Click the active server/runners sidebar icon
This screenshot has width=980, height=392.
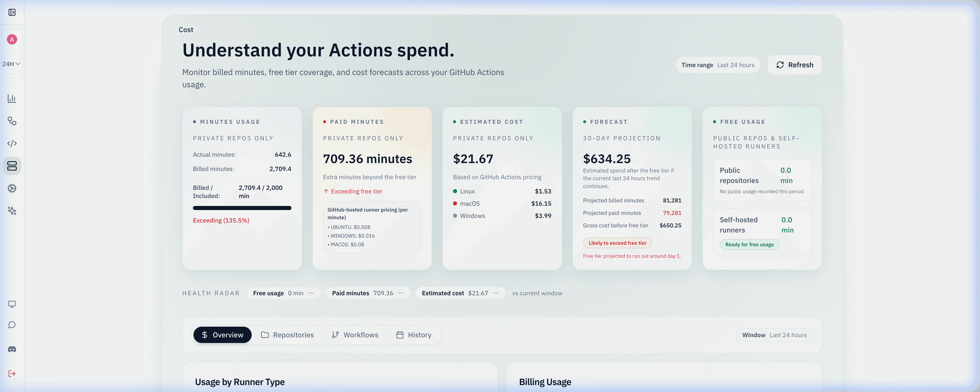[x=12, y=166]
